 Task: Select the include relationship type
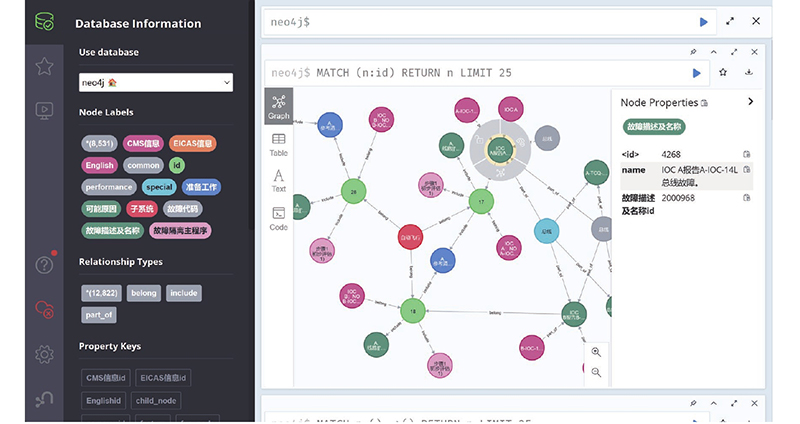[x=183, y=293]
